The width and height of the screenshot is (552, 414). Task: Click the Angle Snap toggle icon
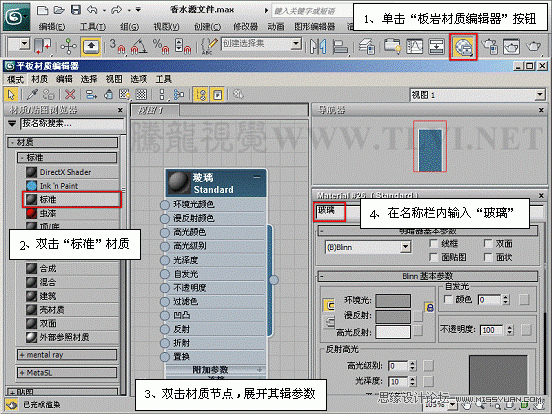[139, 46]
